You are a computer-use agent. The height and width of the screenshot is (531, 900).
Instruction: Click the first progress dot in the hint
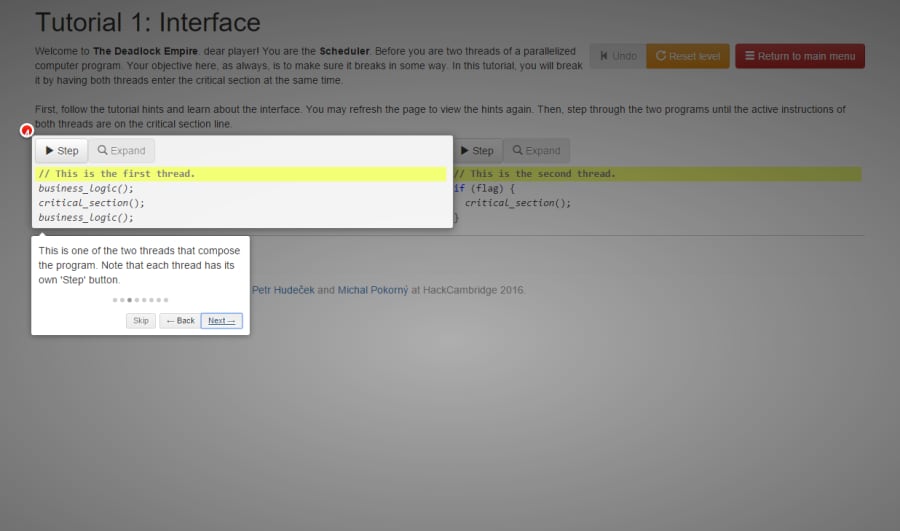click(115, 300)
